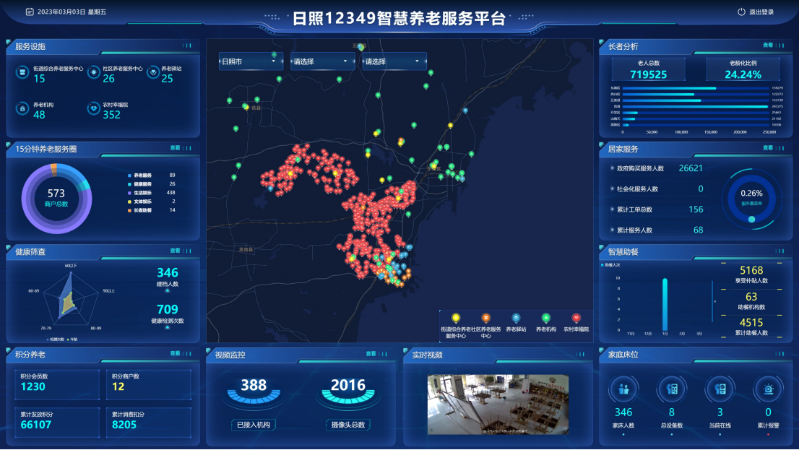Click 查看 link in 健康筛查 panel
Image resolution: width=799 pixels, height=450 pixels.
175,251
